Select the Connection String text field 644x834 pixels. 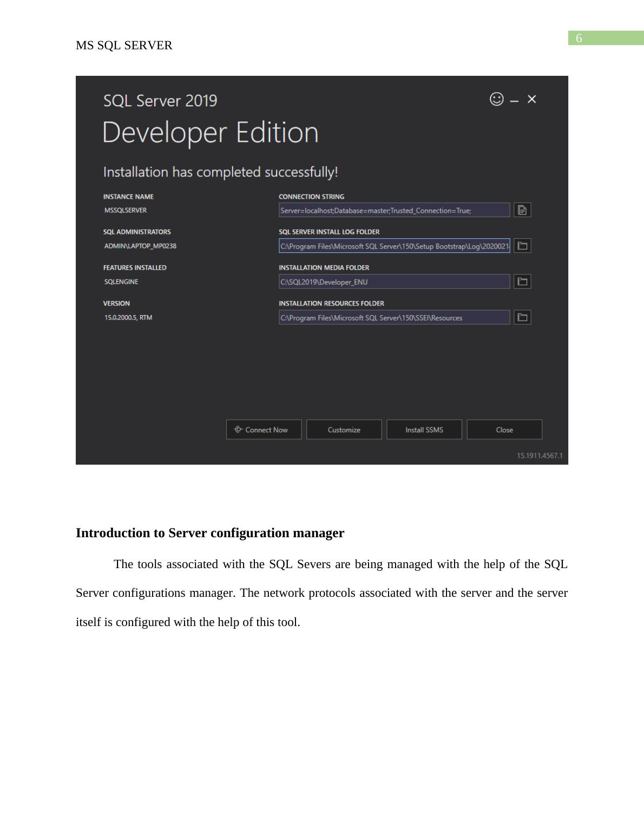pyautogui.click(x=394, y=210)
